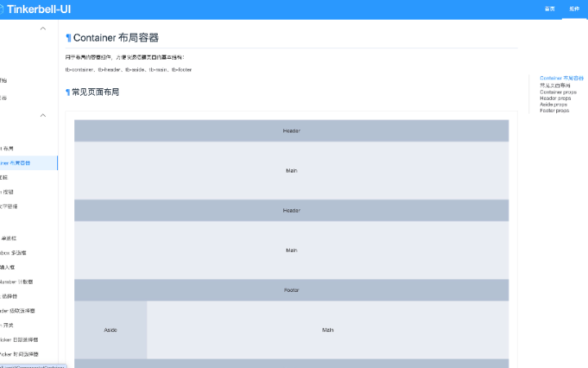Select the 按钮 sidebar item
This screenshot has width=588, height=368.
click(x=29, y=192)
